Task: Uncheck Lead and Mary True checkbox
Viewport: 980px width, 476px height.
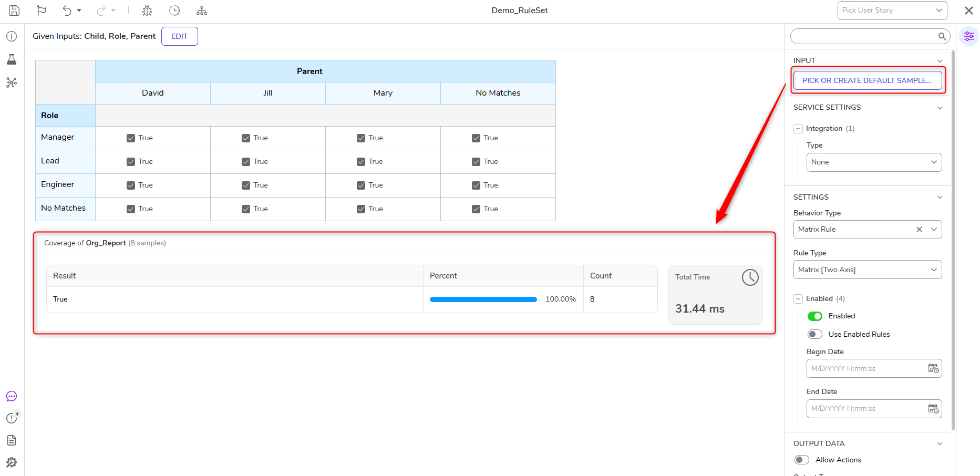Action: [361, 162]
